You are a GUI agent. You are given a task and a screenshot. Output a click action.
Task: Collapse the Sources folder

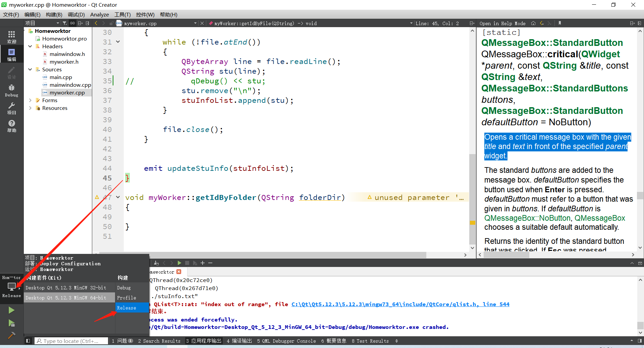click(x=30, y=69)
